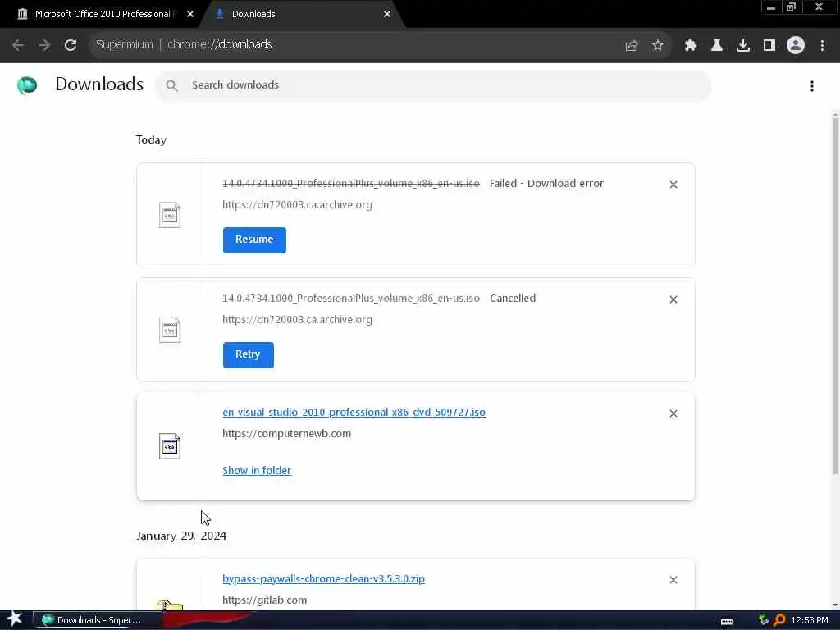Click the strikethrough filename of failed download
The image size is (840, 630).
[351, 184]
